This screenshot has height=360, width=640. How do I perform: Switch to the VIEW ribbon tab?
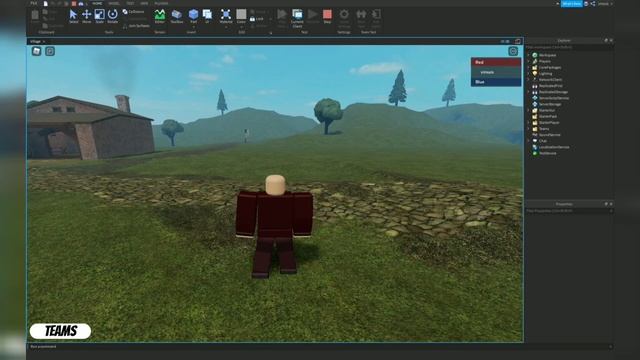click(144, 3)
